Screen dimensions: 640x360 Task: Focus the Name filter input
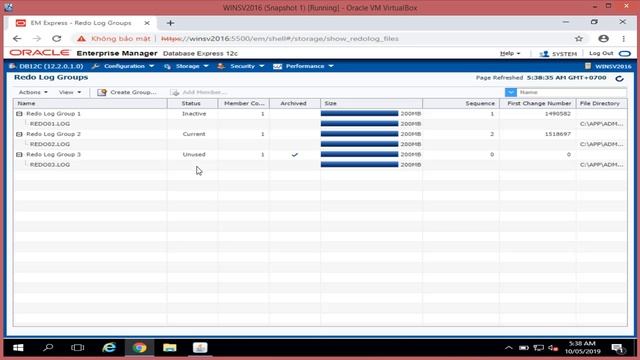click(571, 92)
